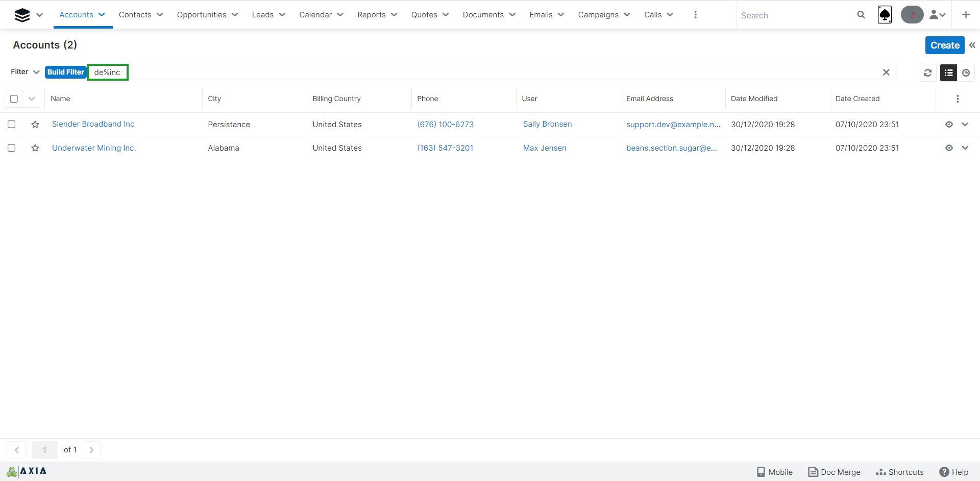Email beans.section.sugar address
Screen dimensions: 980x481
coord(672,148)
